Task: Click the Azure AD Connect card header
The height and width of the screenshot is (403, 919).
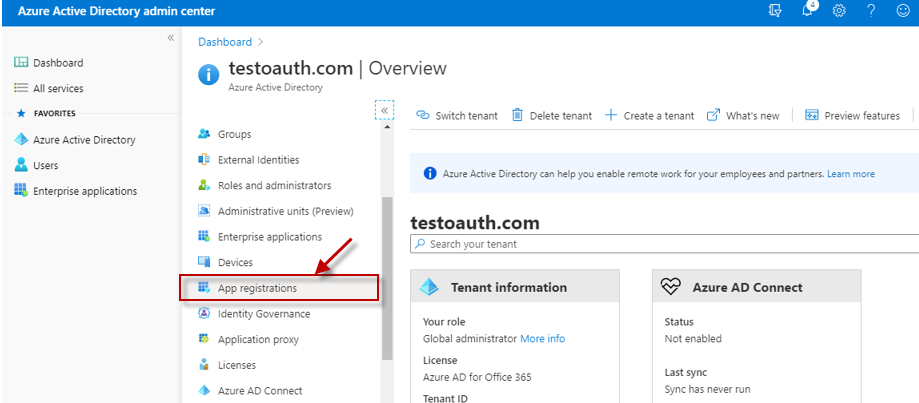Action: (756, 286)
